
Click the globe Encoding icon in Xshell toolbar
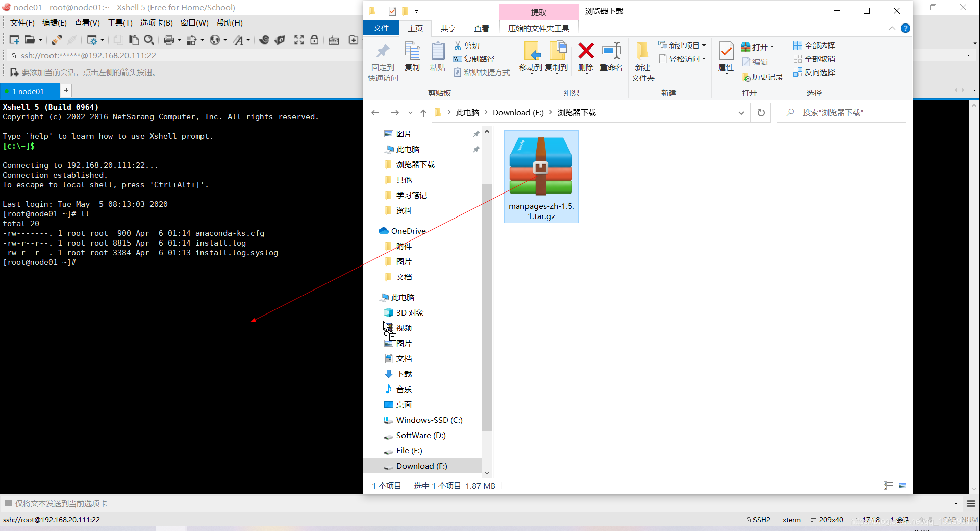pos(215,40)
